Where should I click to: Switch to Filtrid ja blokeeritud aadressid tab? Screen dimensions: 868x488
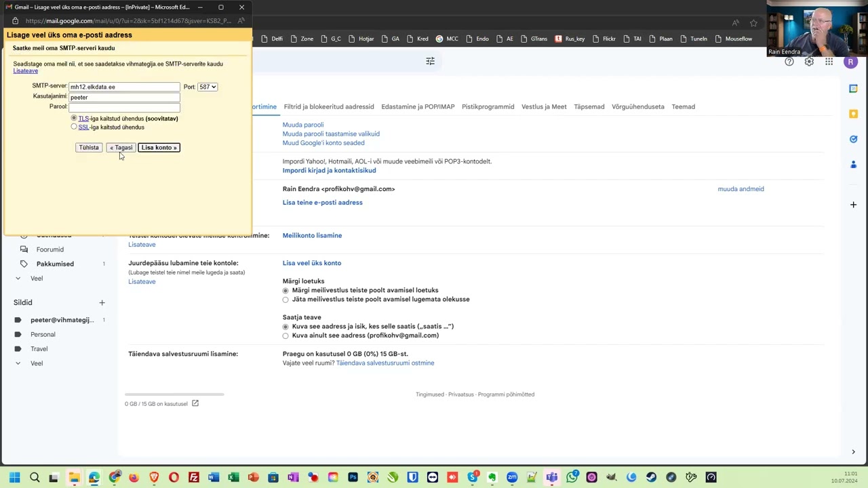(x=329, y=106)
